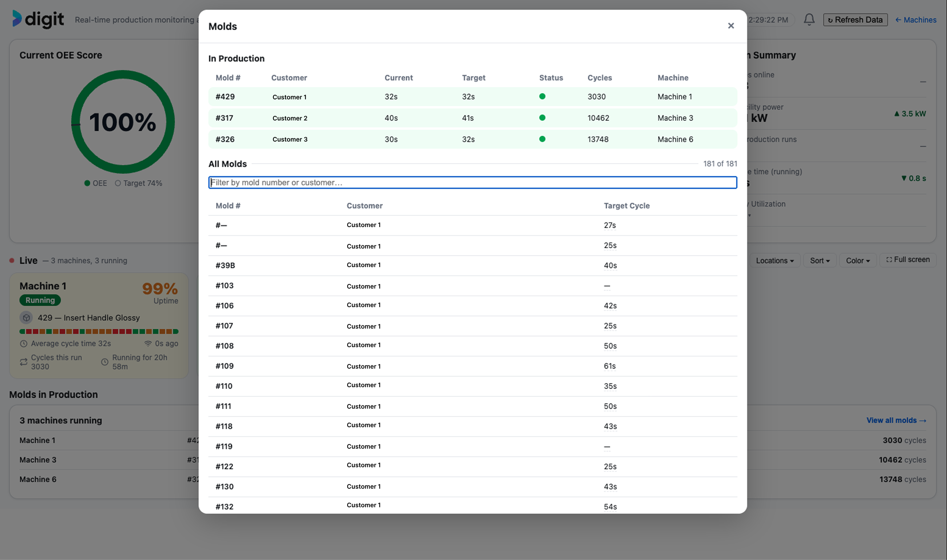Select mold #118 in All Molds

(x=472, y=426)
